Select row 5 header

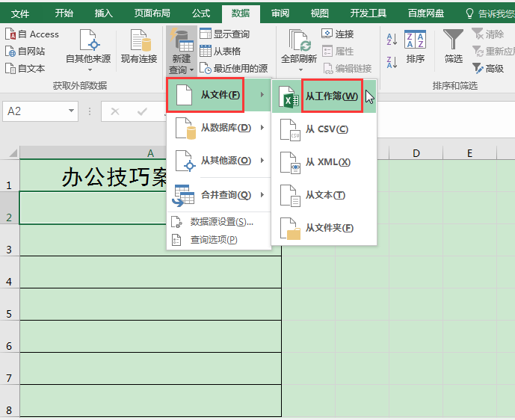tap(9, 304)
